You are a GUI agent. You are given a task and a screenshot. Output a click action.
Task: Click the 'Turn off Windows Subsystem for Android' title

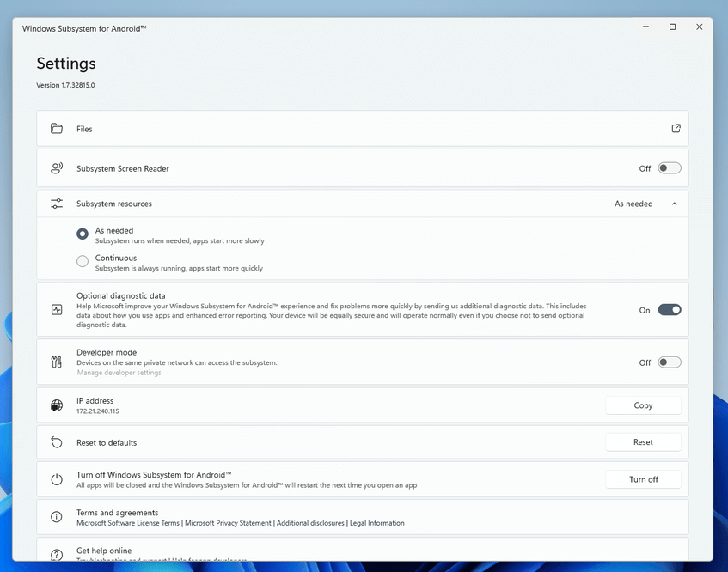click(154, 475)
